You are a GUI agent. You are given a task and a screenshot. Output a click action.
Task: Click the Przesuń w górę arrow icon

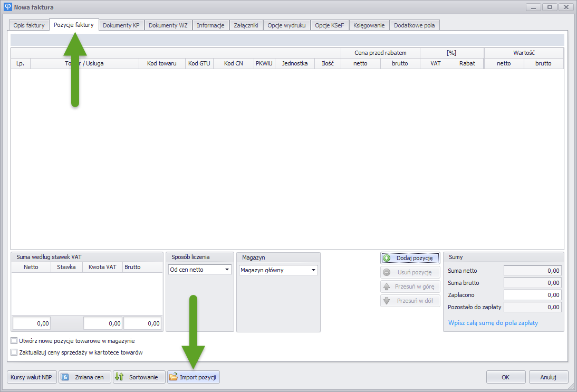(387, 286)
